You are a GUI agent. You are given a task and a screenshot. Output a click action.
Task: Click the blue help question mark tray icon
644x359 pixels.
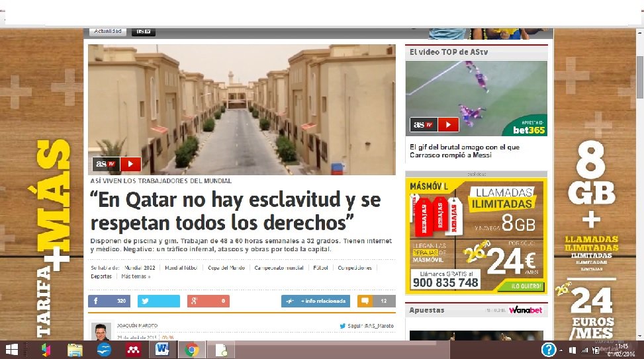(548, 350)
